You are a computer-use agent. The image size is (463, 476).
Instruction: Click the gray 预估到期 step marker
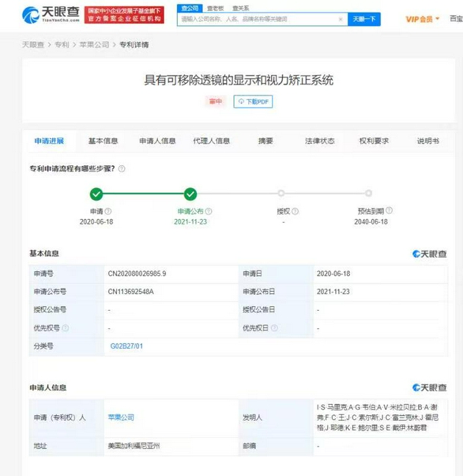coord(368,193)
